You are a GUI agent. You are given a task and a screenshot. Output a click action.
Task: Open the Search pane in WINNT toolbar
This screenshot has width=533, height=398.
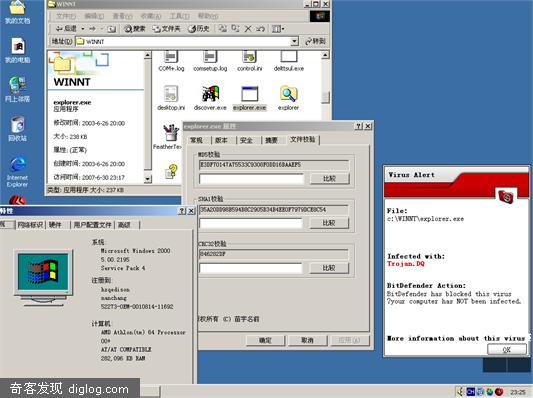135,29
